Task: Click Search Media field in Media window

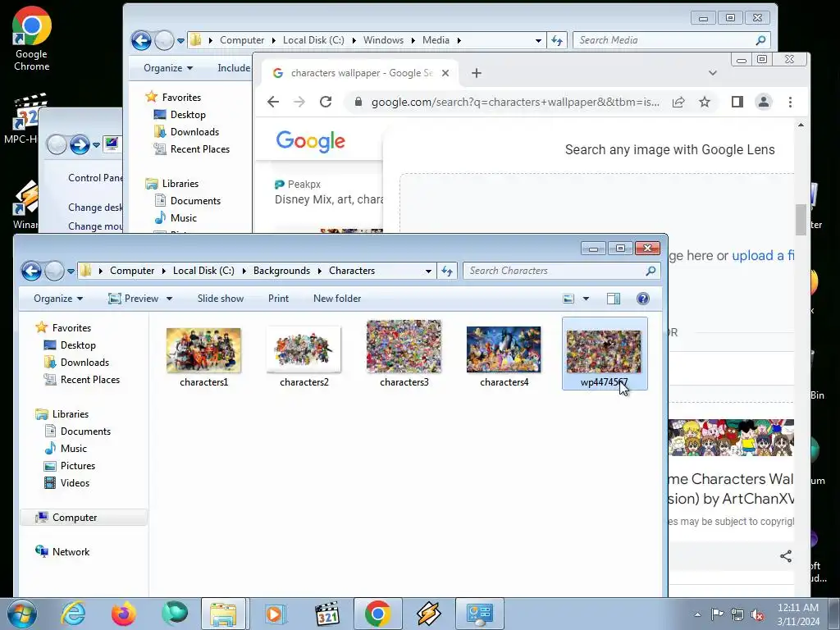Action: (x=672, y=40)
